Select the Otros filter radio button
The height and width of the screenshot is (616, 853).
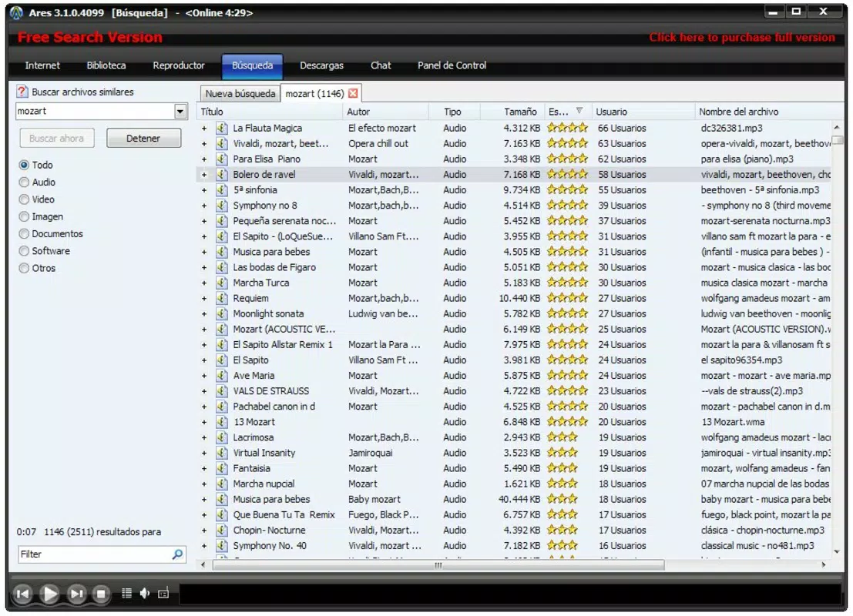(24, 268)
